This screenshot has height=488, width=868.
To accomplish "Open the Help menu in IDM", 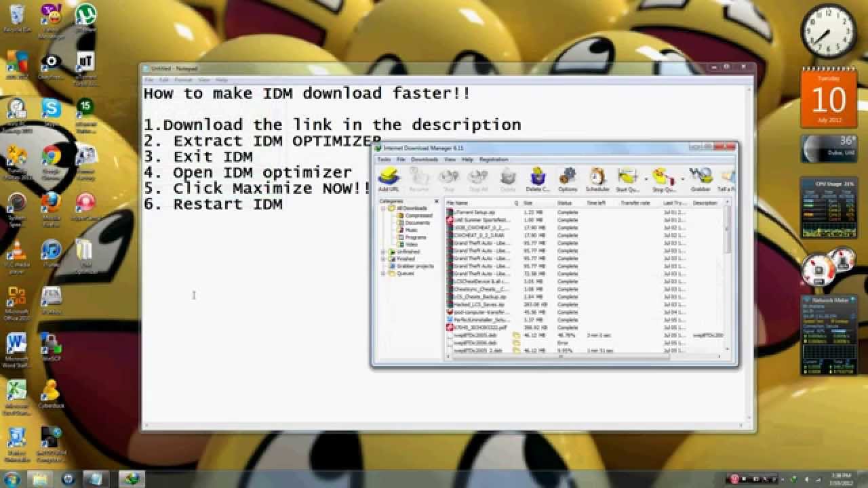I will (x=467, y=159).
